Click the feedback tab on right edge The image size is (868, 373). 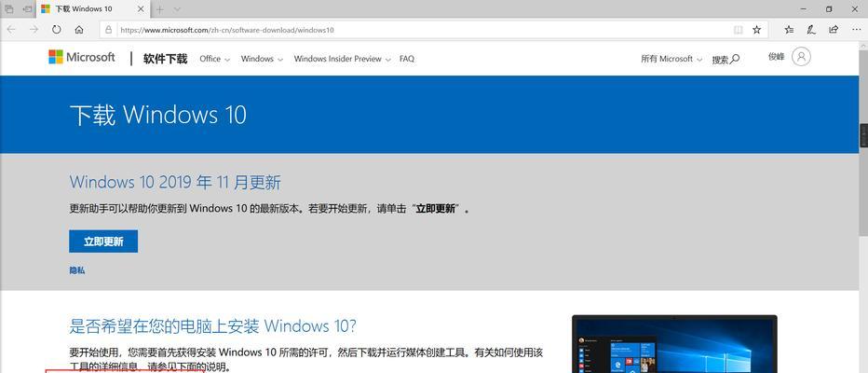[x=863, y=136]
